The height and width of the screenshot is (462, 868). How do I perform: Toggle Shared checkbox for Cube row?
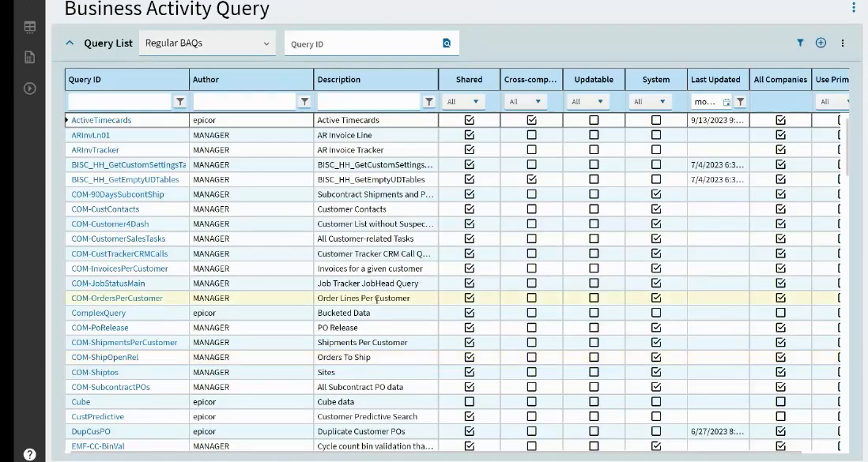coord(470,402)
